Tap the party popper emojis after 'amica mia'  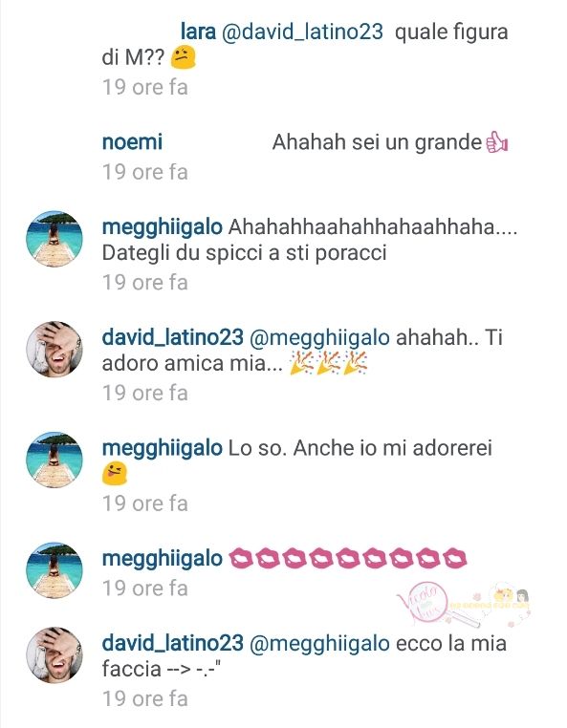point(329,363)
